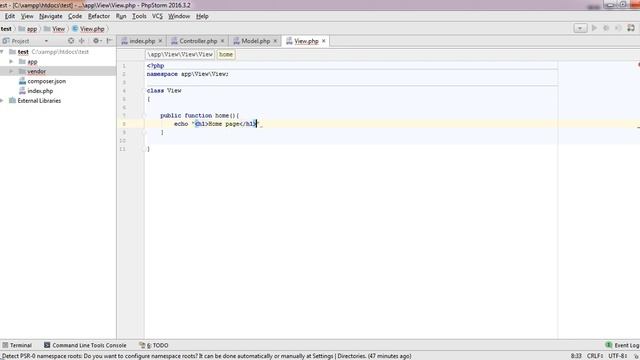Screen dimensions: 640x360
Task: Open the View menu
Action: [27, 16]
